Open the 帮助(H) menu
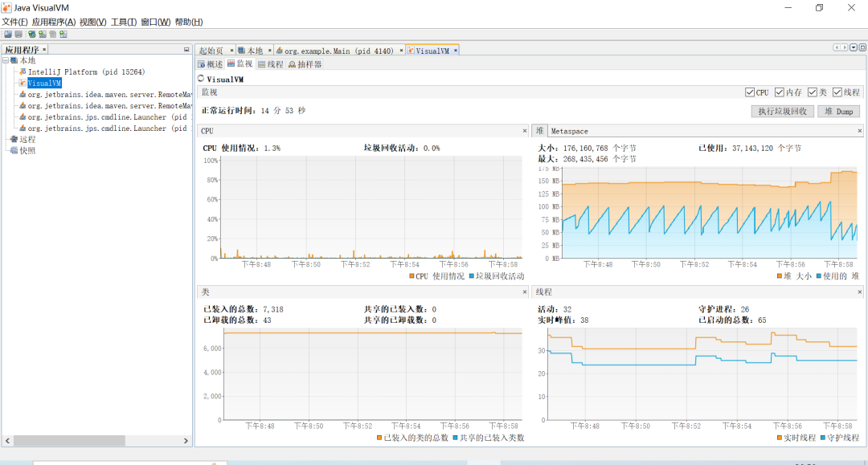Image resolution: width=868 pixels, height=465 pixels. point(189,22)
